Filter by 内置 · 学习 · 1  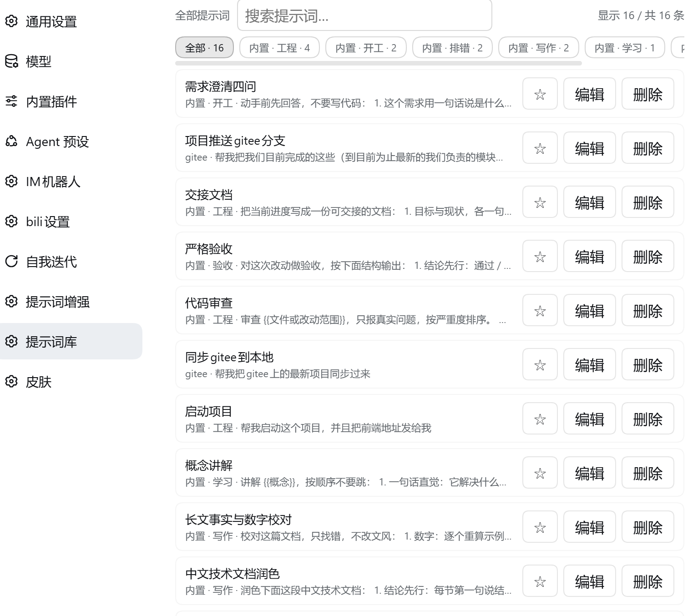(x=625, y=48)
